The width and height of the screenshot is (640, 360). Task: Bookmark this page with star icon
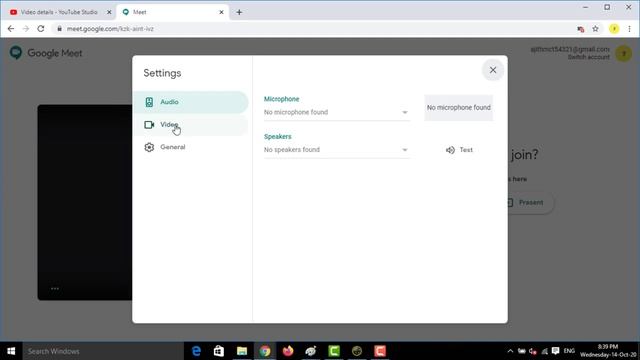(596, 29)
